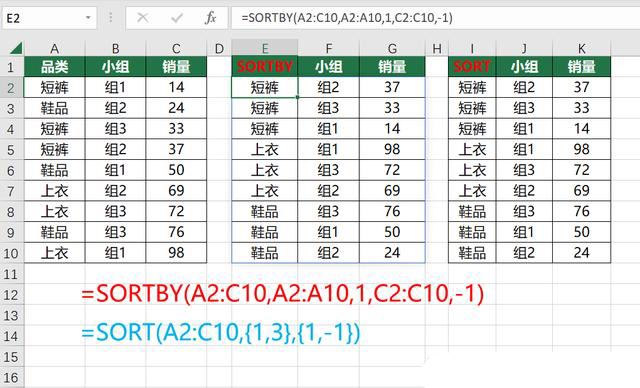Screen dimensions: 640x388
Task: Select cell C2 with value 14
Action: [176, 87]
